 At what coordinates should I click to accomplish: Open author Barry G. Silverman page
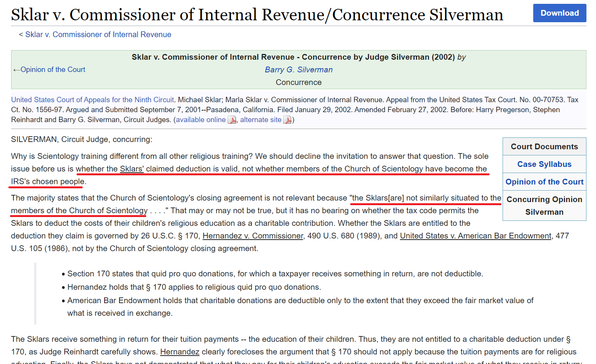click(299, 70)
